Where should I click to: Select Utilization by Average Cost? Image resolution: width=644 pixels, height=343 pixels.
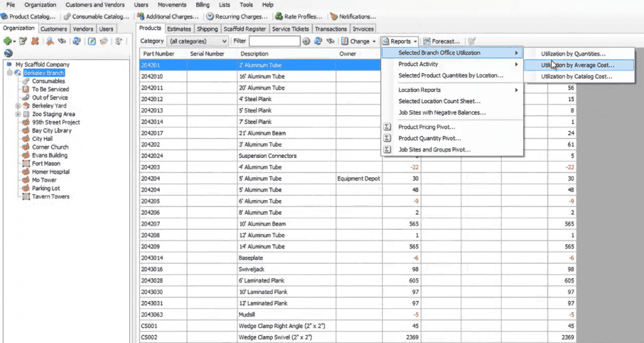pos(577,65)
